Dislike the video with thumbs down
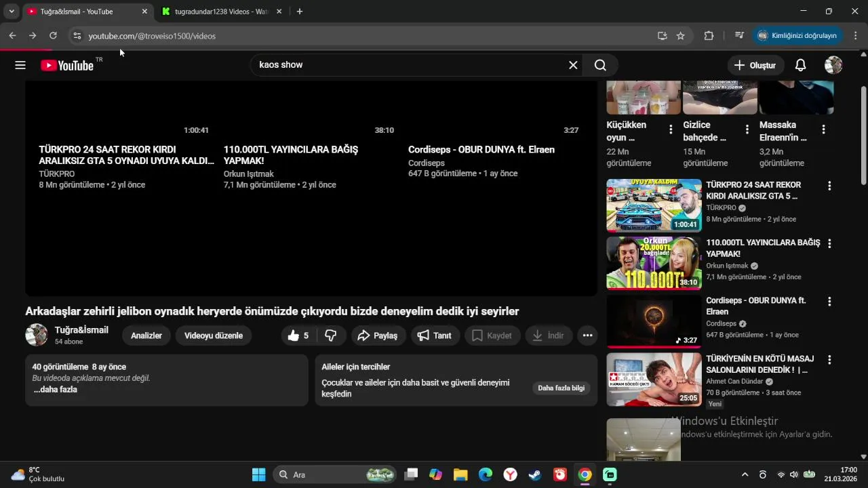 point(331,335)
